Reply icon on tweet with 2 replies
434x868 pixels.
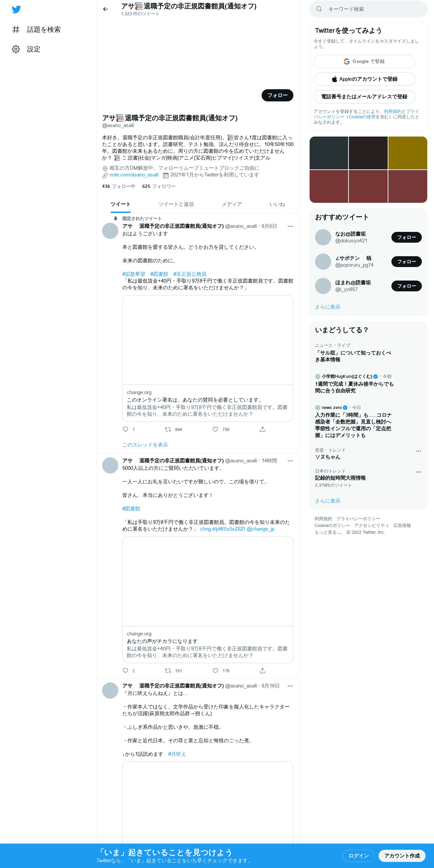pyautogui.click(x=125, y=671)
